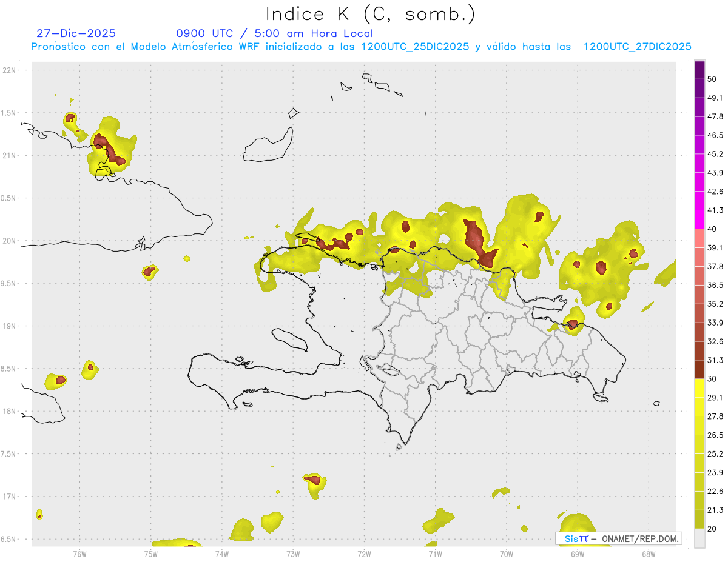
Task: Click the colorbar value "49.1"
Action: pos(715,98)
